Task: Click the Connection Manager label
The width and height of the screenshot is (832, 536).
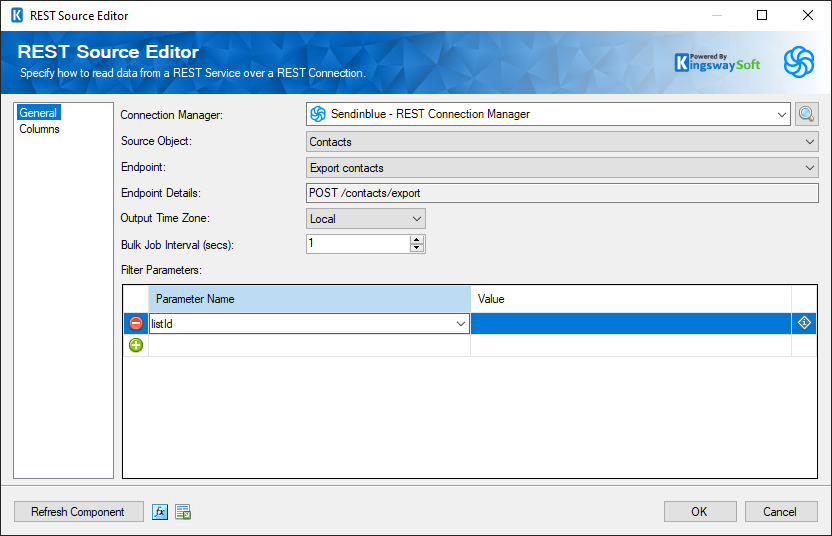Action: (x=171, y=115)
